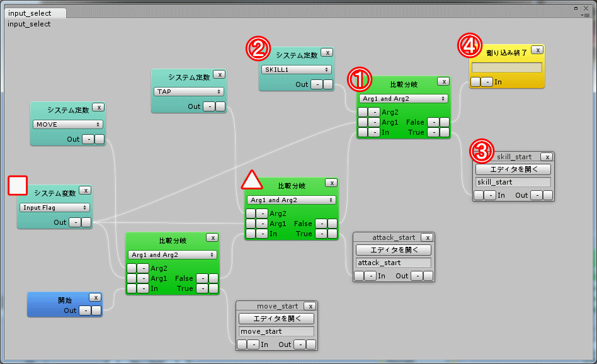Click the Out port of attack_start node
The width and height of the screenshot is (597, 364).
click(428, 276)
